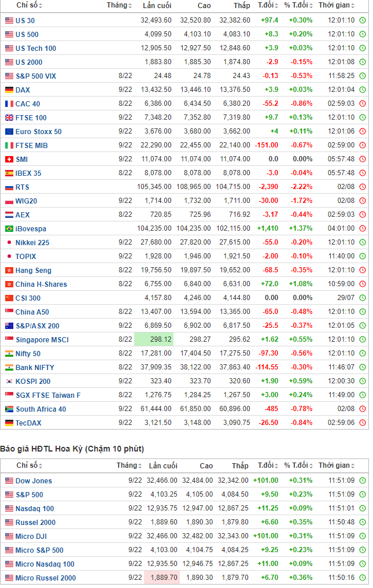Viewport: 373px width, 588px height.
Task: Click the Italian flag beside FTSE MIB
Action: click(x=9, y=146)
